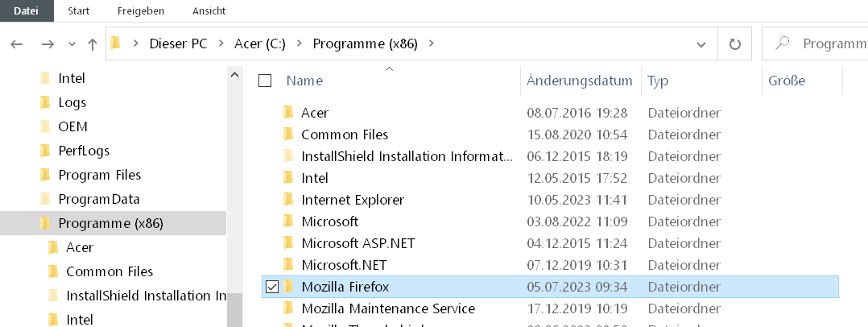Click the Internet Explorer folder icon
This screenshot has height=327, width=868.
pyautogui.click(x=288, y=199)
